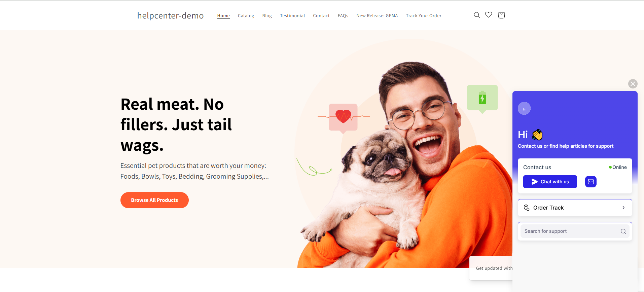This screenshot has height=292, width=644.
Task: Open wishlist heart icon
Action: pyautogui.click(x=489, y=15)
